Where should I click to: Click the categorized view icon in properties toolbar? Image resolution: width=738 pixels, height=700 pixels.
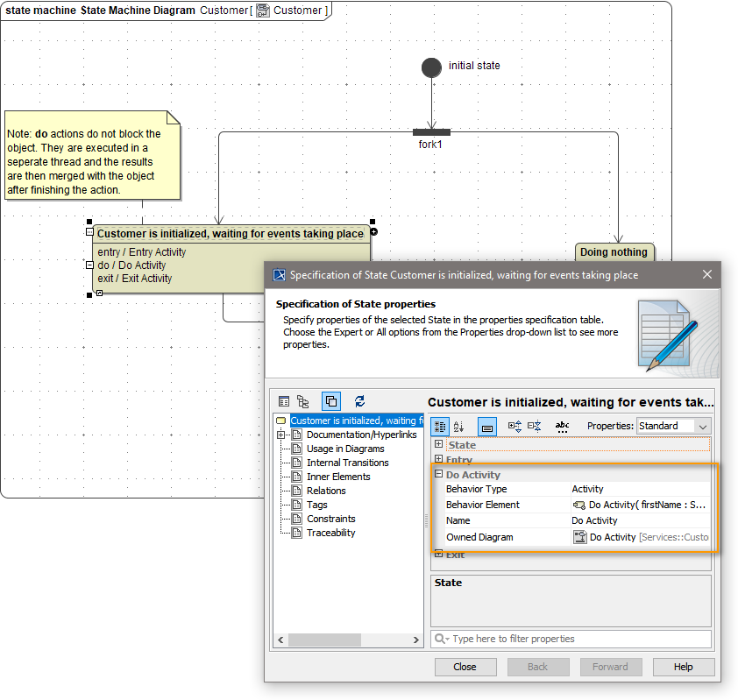click(439, 427)
